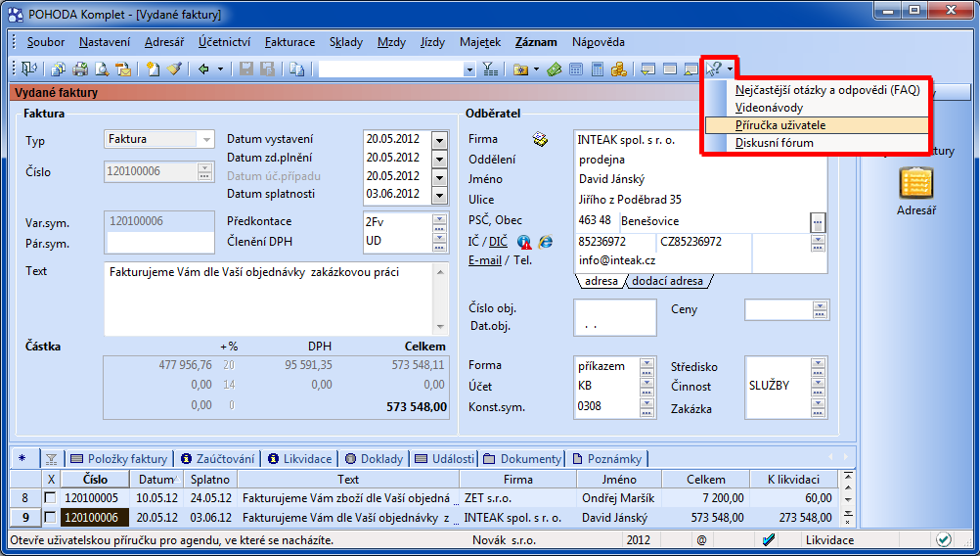The width and height of the screenshot is (980, 556).
Task: Click the blue checkmark icon in the status bar
Action: tap(770, 539)
